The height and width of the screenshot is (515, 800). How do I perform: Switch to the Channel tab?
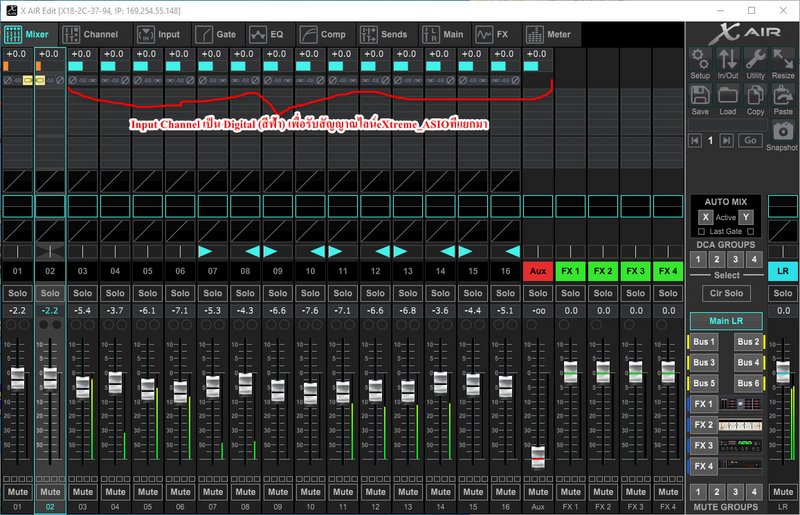[x=90, y=34]
